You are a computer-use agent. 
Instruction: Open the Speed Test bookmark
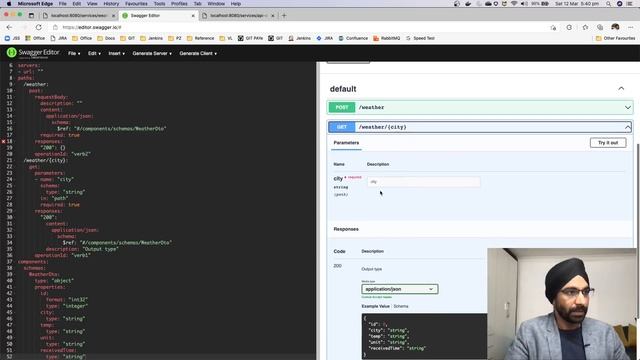pyautogui.click(x=420, y=38)
